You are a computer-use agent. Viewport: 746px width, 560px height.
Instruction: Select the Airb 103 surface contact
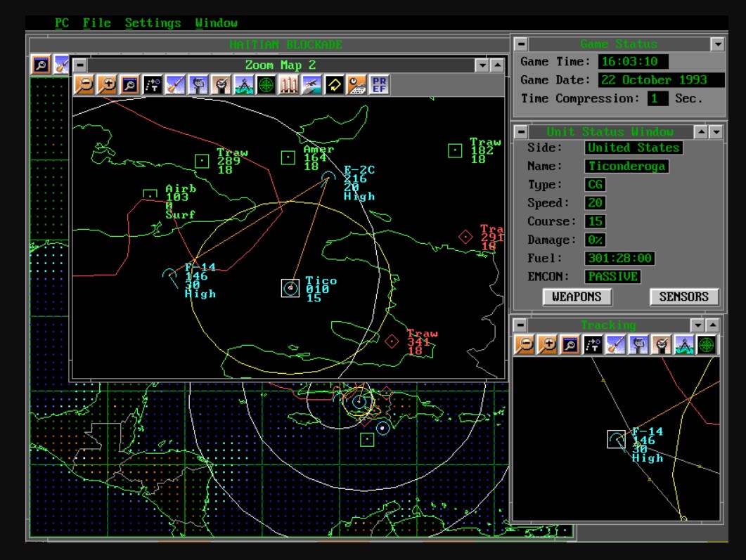coord(150,194)
